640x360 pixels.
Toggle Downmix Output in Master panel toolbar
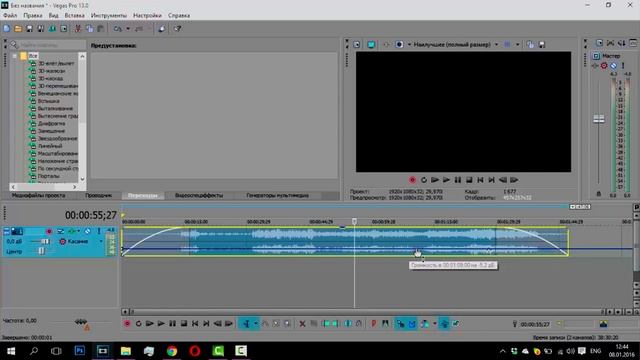coord(611,43)
